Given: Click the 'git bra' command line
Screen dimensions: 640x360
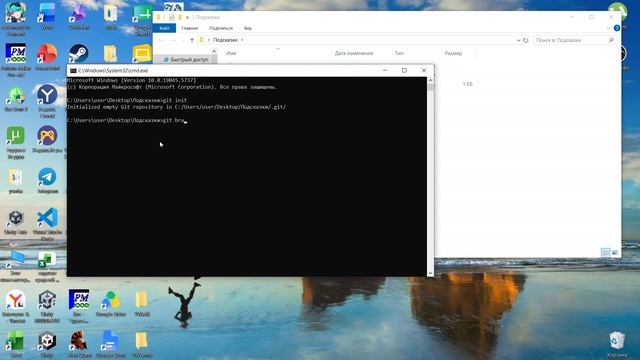Looking at the screenshot, I should coord(126,120).
